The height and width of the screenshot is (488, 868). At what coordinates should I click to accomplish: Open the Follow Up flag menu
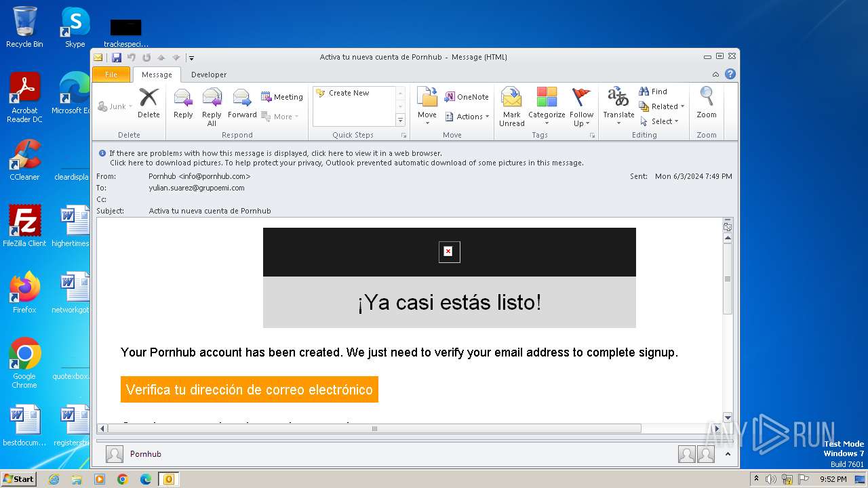pos(581,107)
